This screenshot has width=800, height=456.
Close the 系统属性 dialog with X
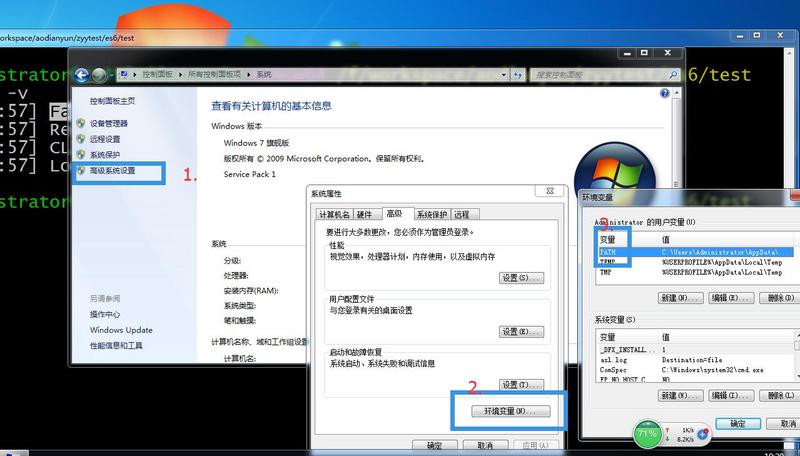[550, 191]
